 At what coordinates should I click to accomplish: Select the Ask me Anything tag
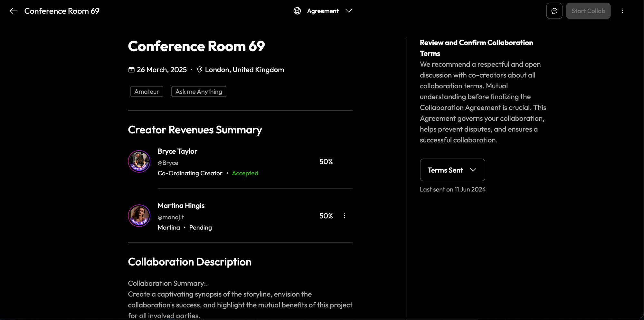pyautogui.click(x=199, y=92)
